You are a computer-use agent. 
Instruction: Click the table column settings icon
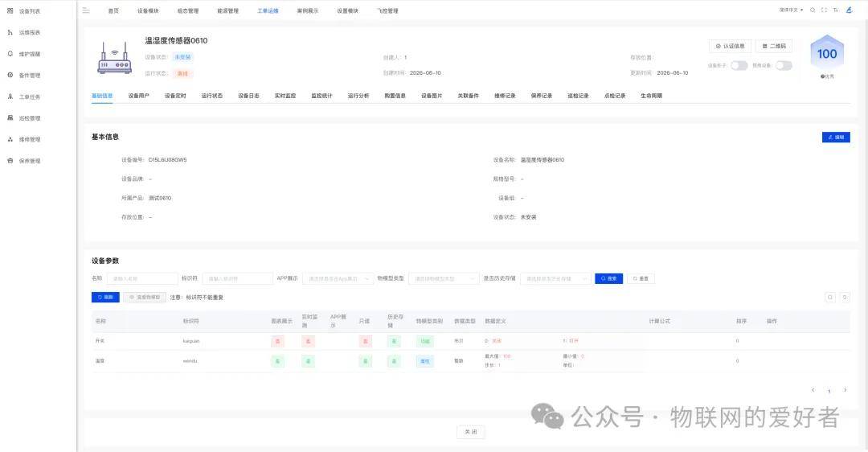[x=845, y=298]
